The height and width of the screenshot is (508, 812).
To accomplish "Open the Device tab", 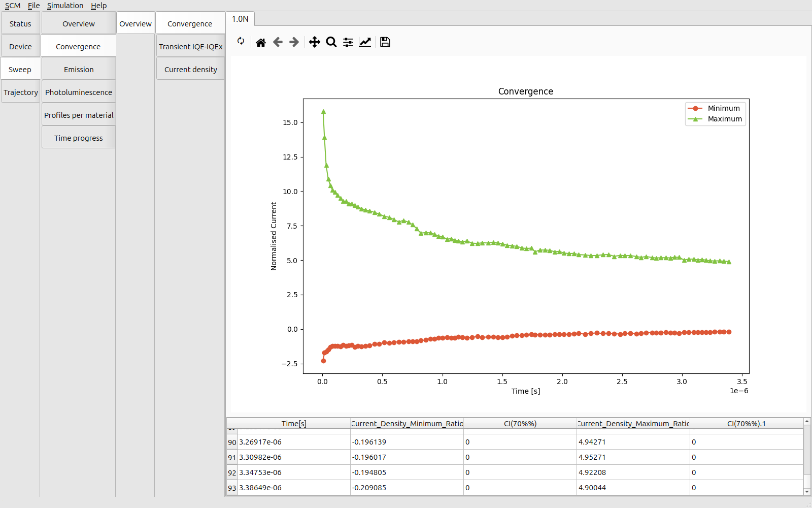I will tap(20, 47).
